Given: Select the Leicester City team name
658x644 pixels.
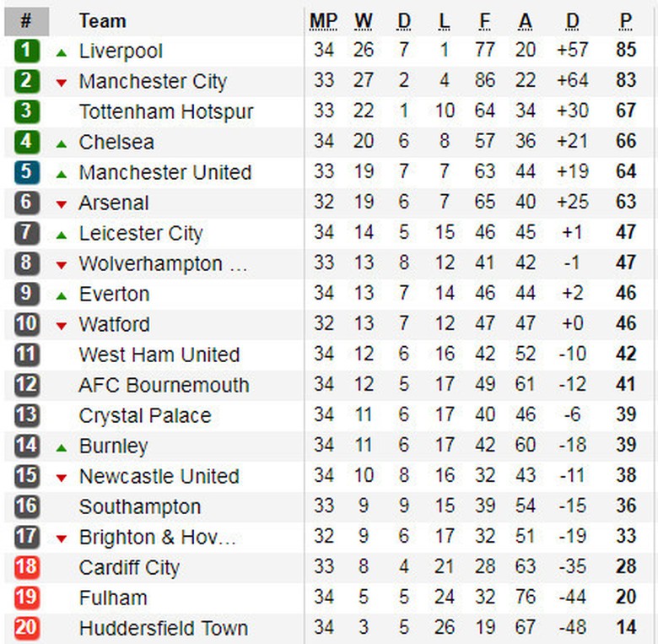Looking at the screenshot, I should click(x=141, y=233).
